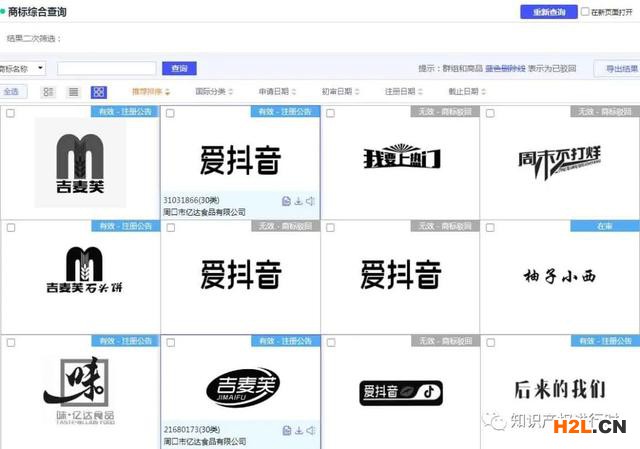
Task: Click registration number 21680173(30类)
Action: tap(192, 430)
